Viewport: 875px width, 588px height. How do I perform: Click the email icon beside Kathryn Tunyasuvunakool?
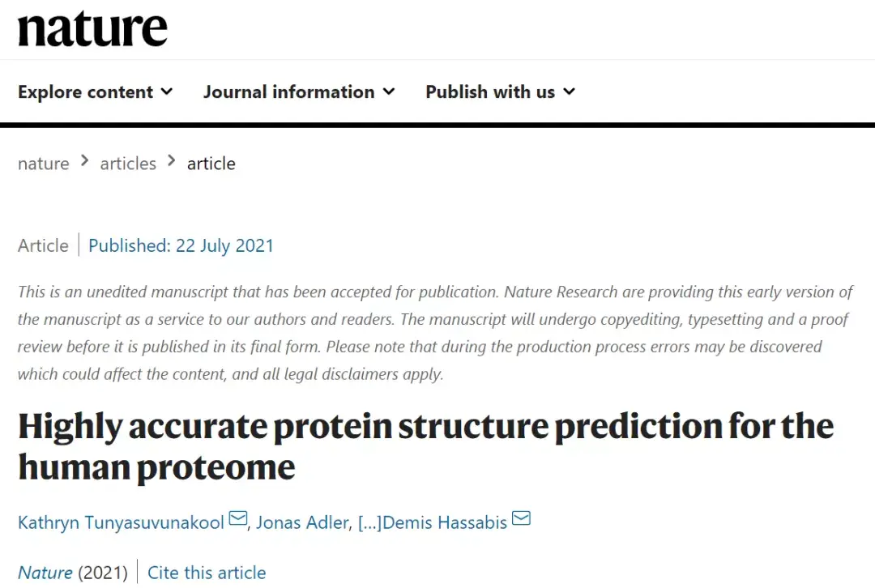[x=237, y=518]
